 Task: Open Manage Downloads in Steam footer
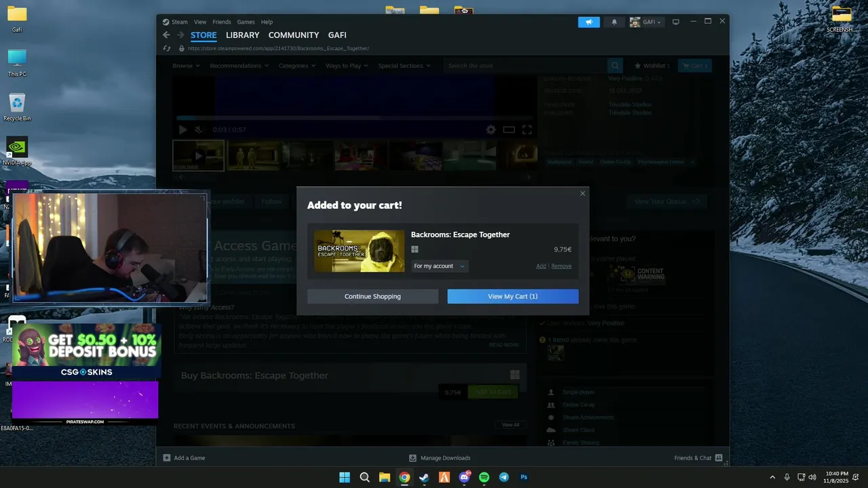coord(439,458)
